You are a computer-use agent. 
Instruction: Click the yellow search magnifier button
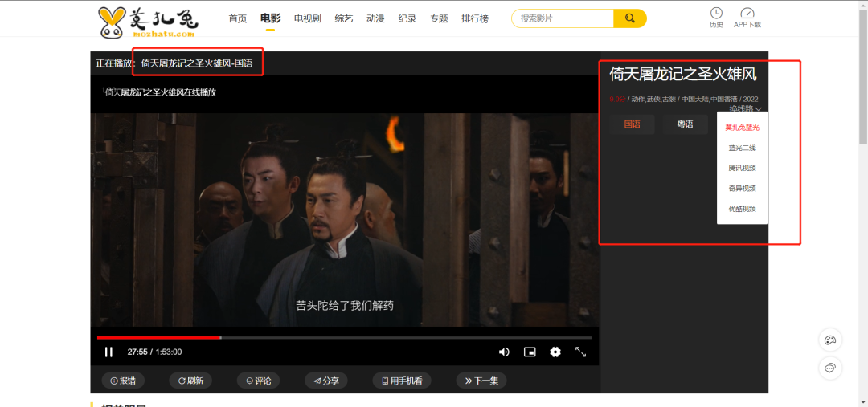(629, 18)
